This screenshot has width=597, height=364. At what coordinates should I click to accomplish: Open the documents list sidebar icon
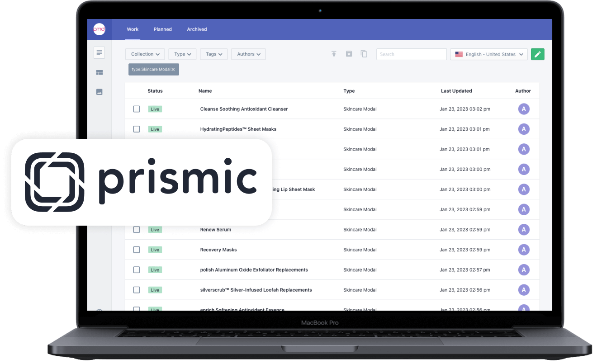click(x=99, y=53)
